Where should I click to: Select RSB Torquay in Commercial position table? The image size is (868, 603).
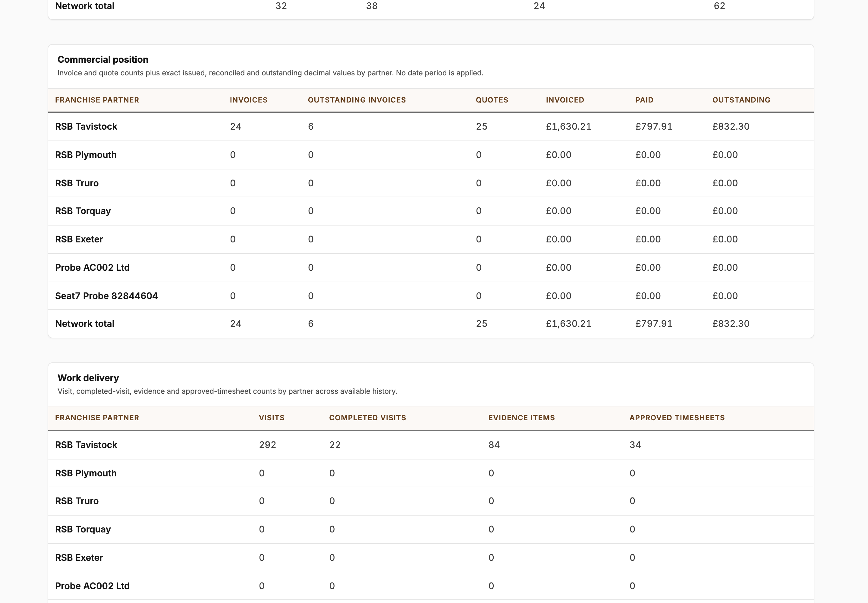pyautogui.click(x=83, y=211)
